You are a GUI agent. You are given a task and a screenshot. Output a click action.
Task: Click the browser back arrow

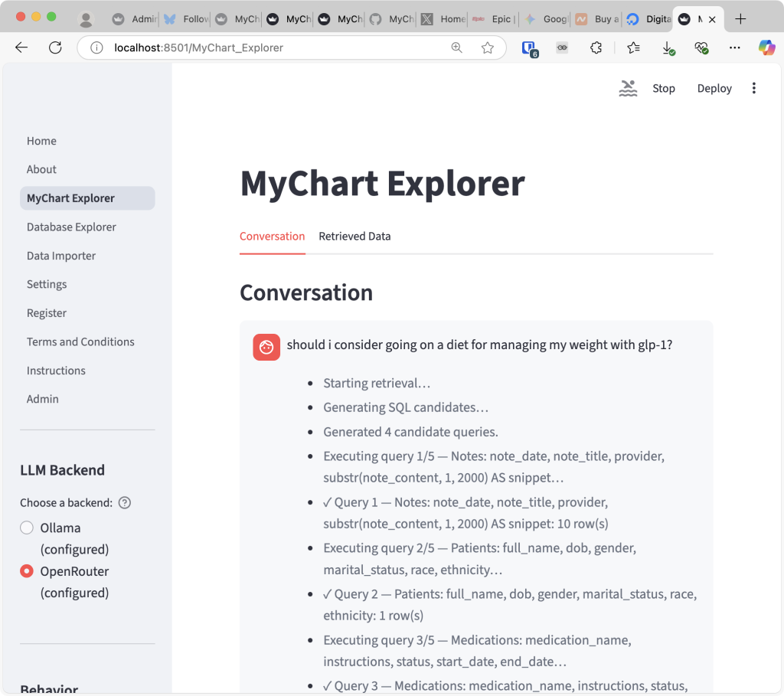pyautogui.click(x=21, y=47)
